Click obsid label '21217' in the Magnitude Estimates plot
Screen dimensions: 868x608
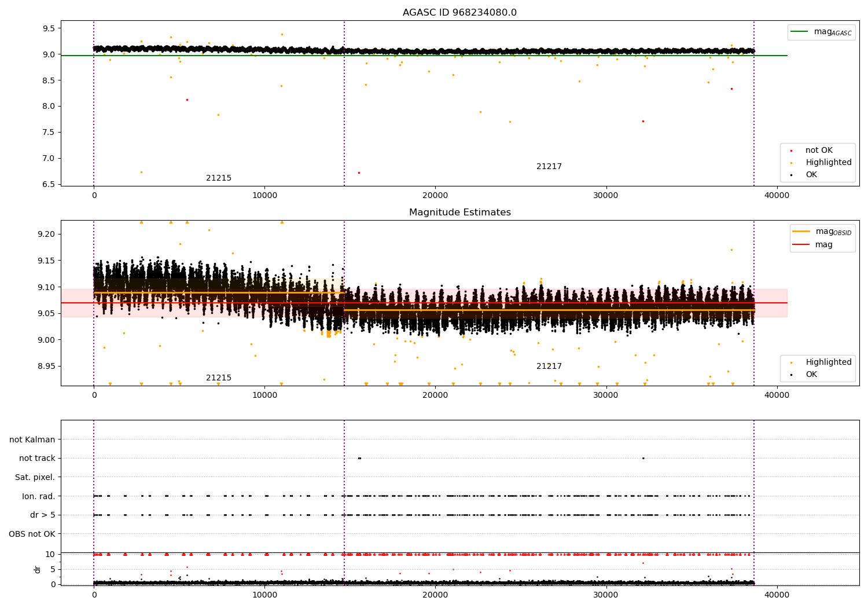pos(549,367)
